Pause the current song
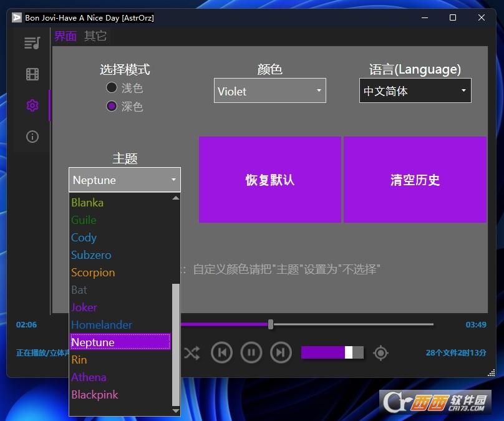 click(251, 352)
